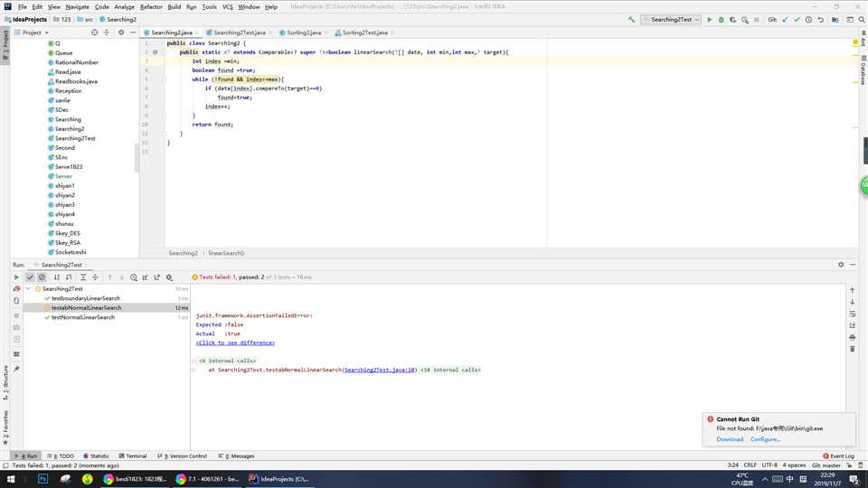Open the CRLF line separator selector
Viewport: 868px width, 488px height.
[x=750, y=465]
